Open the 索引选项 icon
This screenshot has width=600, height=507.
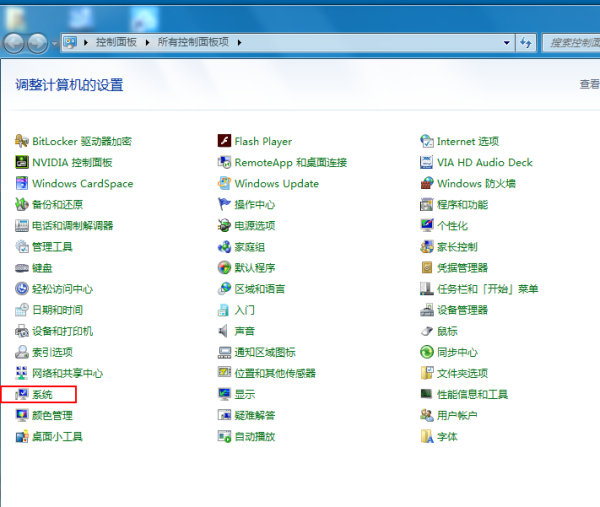pos(21,352)
